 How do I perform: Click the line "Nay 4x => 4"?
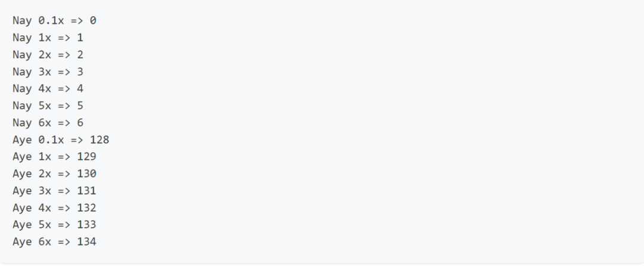48,89
